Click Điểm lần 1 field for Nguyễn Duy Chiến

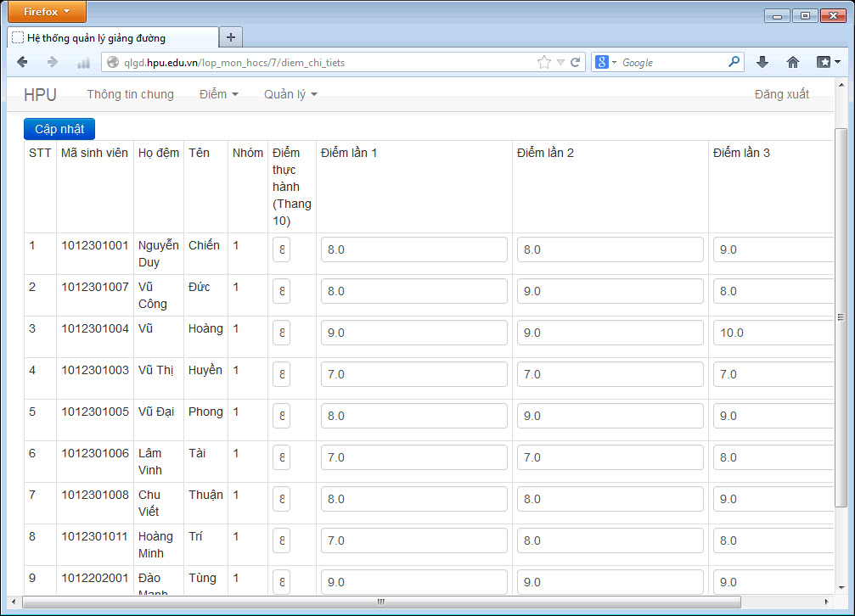coord(413,249)
